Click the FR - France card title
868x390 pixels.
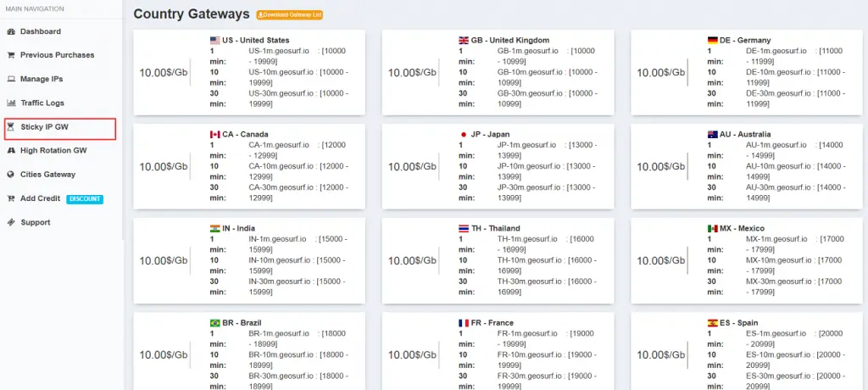tap(492, 323)
